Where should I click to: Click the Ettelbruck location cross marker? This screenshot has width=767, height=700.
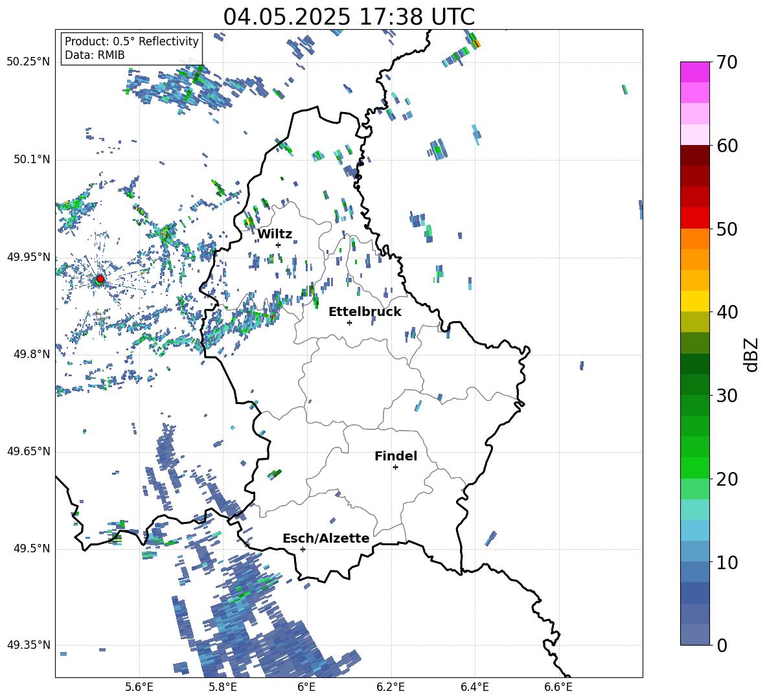(x=349, y=322)
